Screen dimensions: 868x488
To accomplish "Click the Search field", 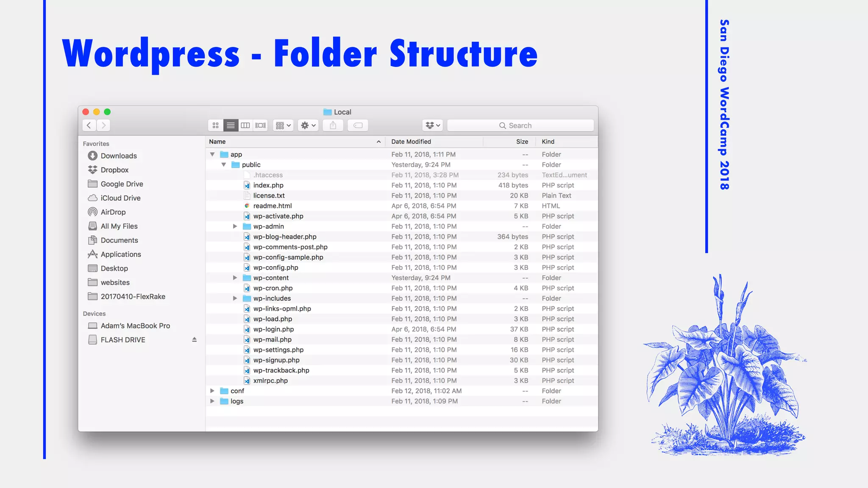I will tap(520, 125).
